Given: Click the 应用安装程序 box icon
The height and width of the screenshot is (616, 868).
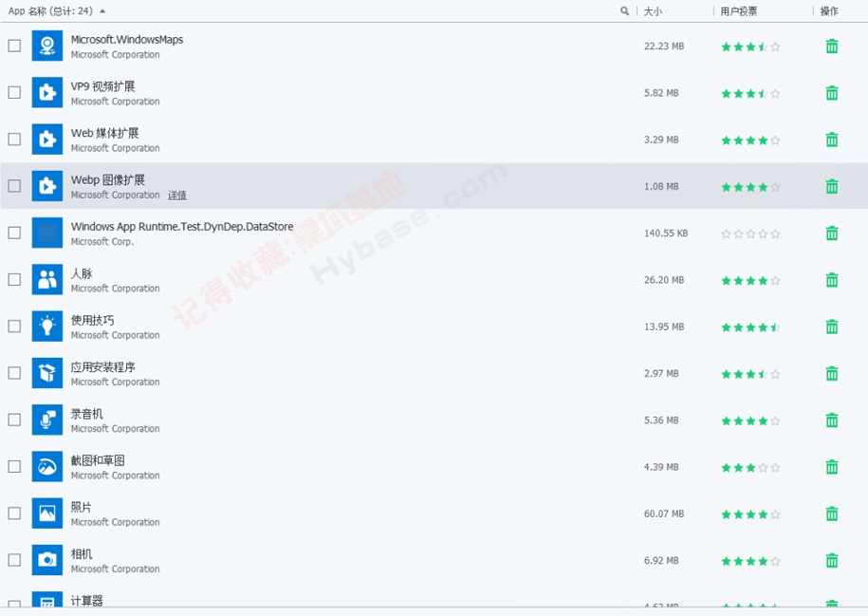Looking at the screenshot, I should 47,373.
